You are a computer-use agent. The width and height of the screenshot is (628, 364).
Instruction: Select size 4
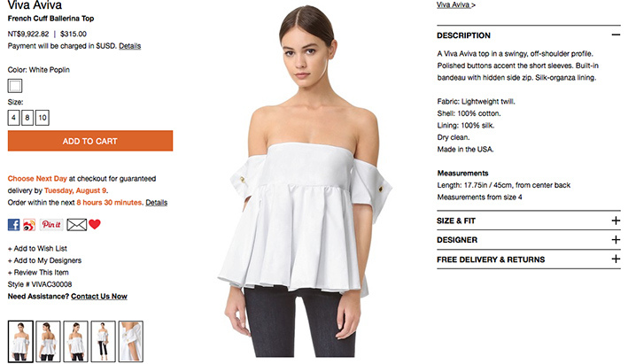13,118
